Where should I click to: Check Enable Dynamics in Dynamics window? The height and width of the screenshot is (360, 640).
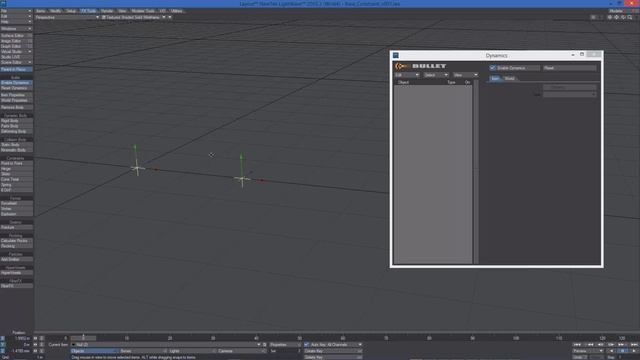point(492,68)
